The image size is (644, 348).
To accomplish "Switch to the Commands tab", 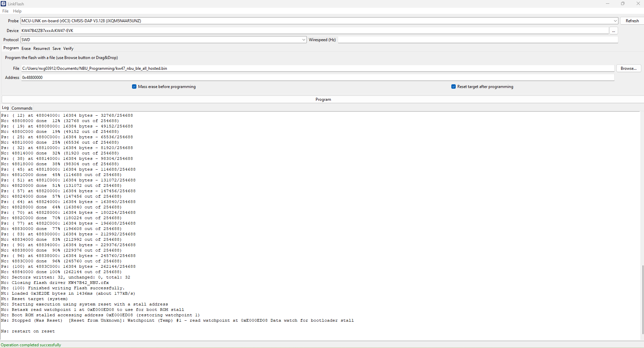I will [22, 108].
